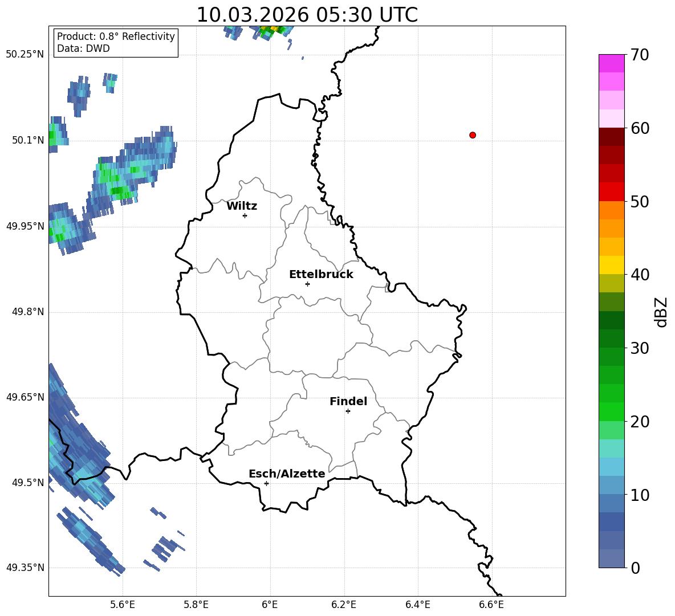Click the 6.4°E longitude label
Image resolution: width=675 pixels, height=616 pixels.
[417, 605]
